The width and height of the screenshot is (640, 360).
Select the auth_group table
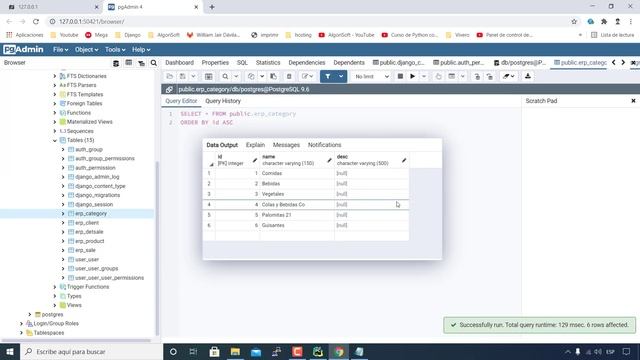pos(89,150)
